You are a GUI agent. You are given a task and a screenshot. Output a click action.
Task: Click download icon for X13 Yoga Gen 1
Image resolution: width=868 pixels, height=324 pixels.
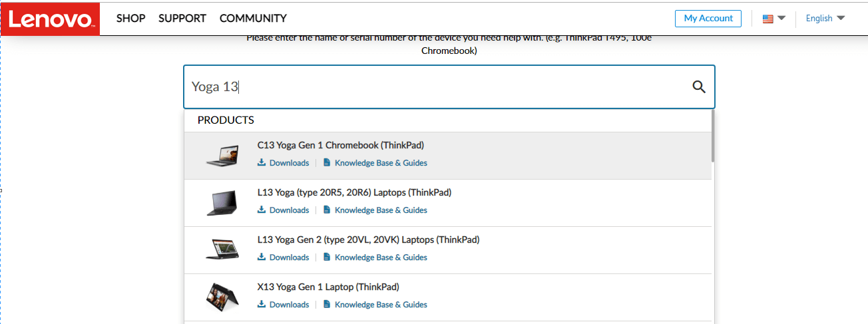coord(262,304)
